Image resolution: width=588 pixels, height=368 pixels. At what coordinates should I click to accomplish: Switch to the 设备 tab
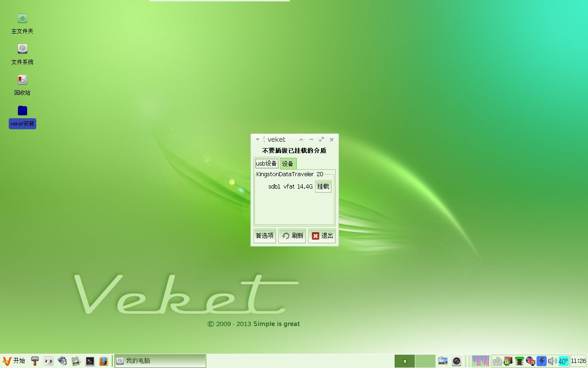pos(288,164)
